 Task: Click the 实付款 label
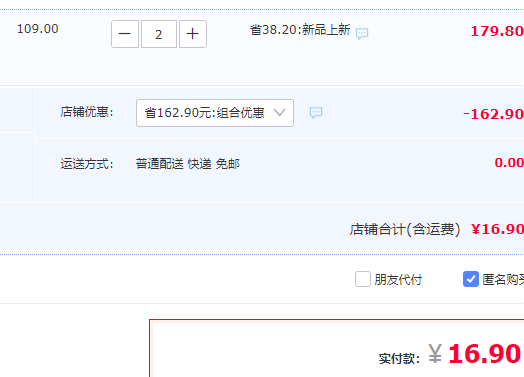[x=399, y=359]
